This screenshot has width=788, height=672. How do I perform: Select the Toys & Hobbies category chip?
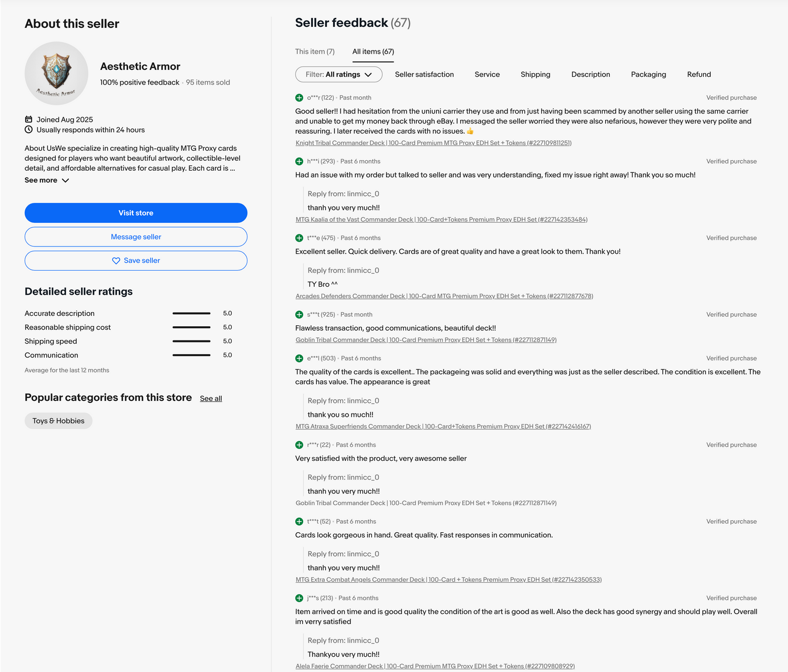(x=58, y=421)
